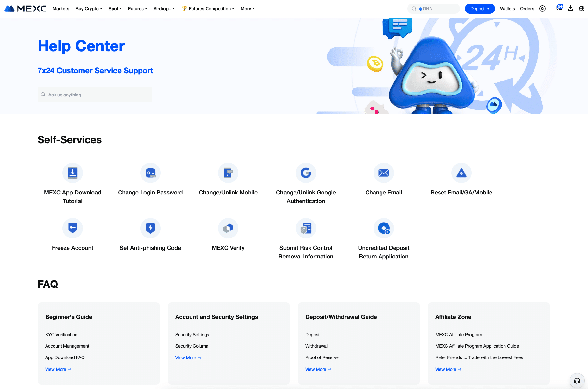Go to MEXC logo homepage
Viewport: 588px width, 389px height.
25,9
